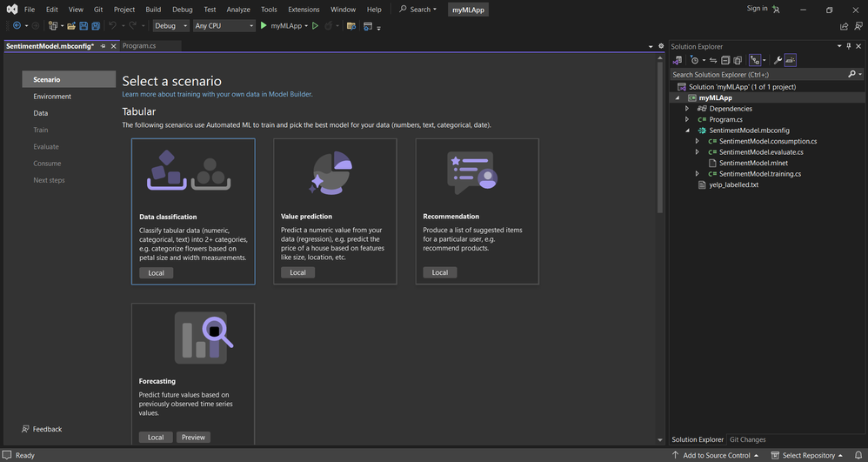The width and height of the screenshot is (868, 462).
Task: Click the Start Without Debugging outline play icon
Action: (x=315, y=25)
